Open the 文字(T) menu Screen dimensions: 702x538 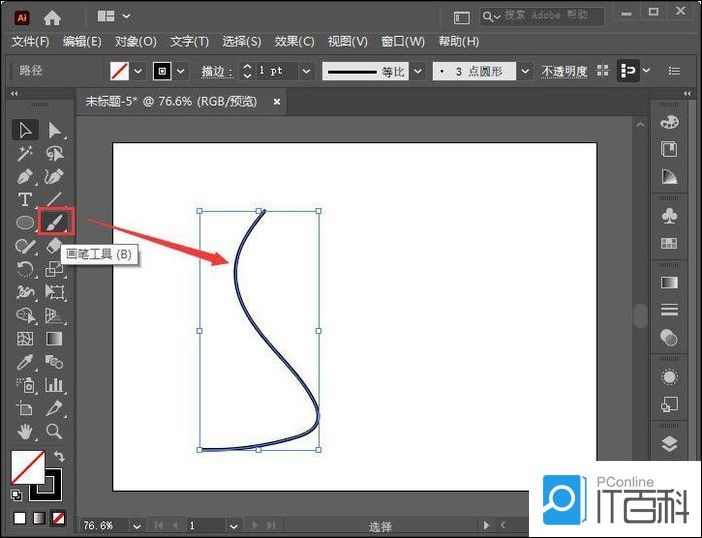pyautogui.click(x=189, y=42)
